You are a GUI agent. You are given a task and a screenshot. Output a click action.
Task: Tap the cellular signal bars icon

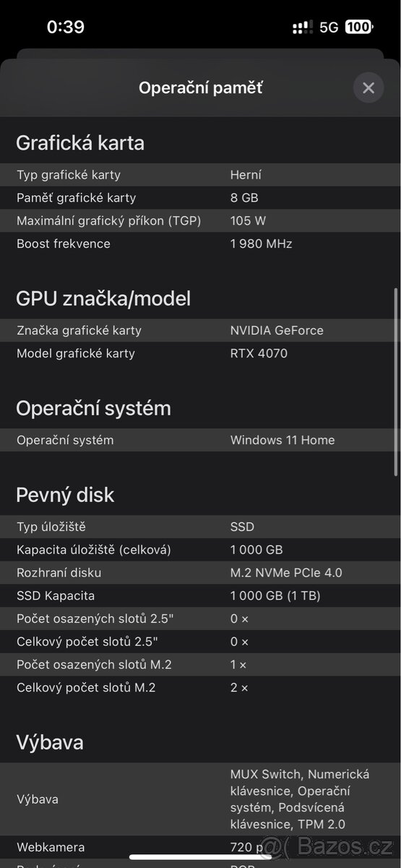click(x=303, y=27)
